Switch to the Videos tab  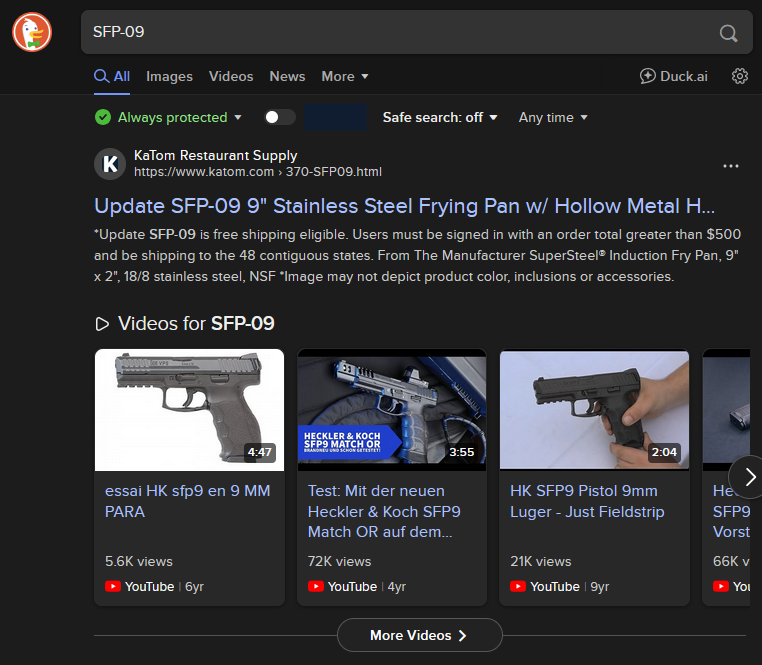[x=231, y=76]
